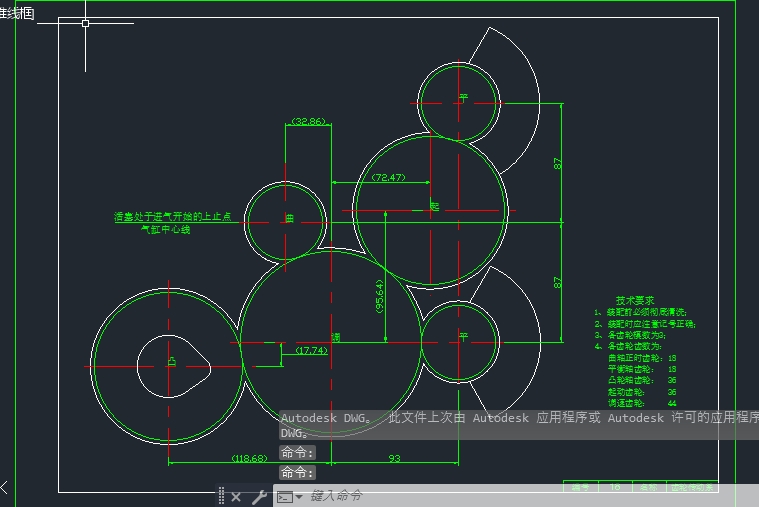
Task: Select the 起动齿轮 36 line
Action: coord(642,392)
